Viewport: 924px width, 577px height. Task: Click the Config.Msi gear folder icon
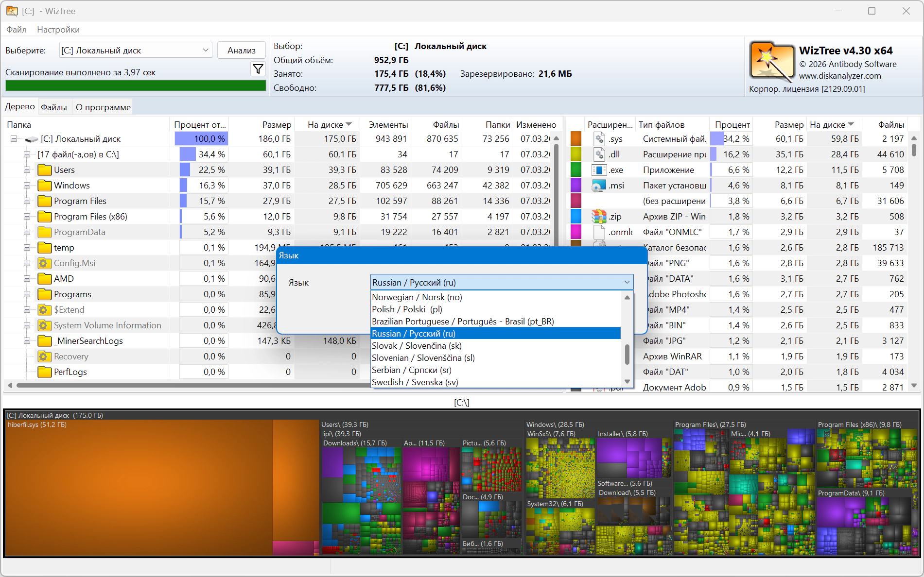pos(45,263)
